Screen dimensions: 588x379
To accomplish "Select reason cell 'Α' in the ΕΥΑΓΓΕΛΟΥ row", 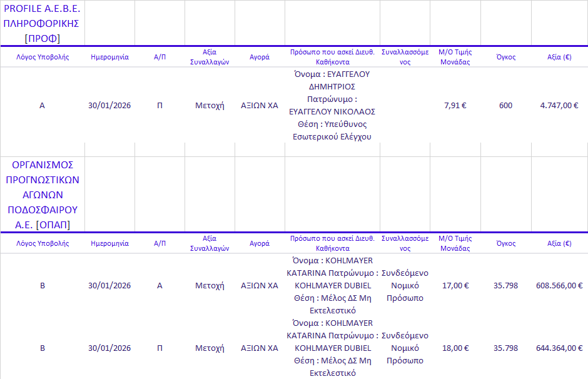I will pos(42,105).
